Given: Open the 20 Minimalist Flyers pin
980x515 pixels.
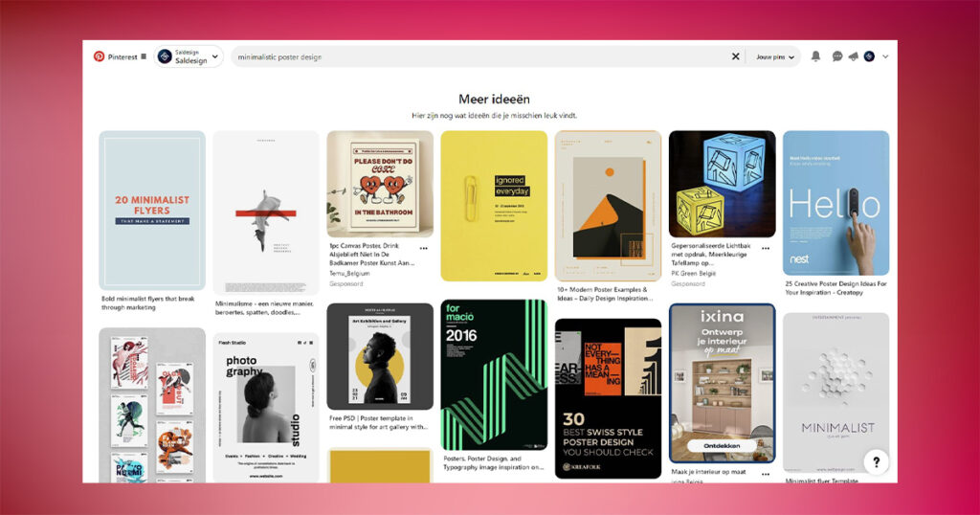Looking at the screenshot, I should [x=152, y=211].
